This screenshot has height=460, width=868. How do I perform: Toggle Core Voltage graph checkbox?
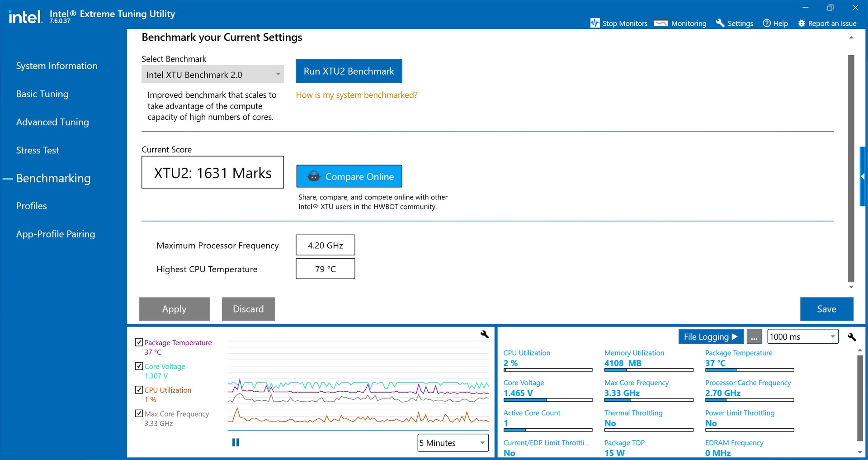[x=139, y=366]
